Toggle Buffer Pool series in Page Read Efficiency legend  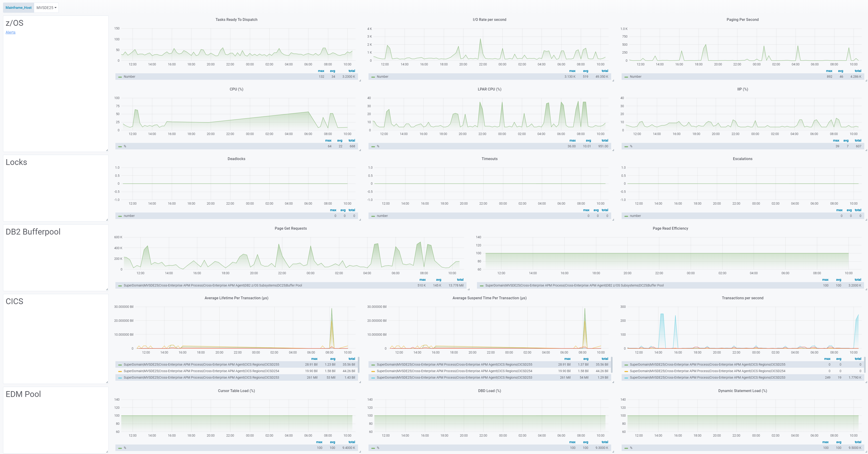pos(574,286)
